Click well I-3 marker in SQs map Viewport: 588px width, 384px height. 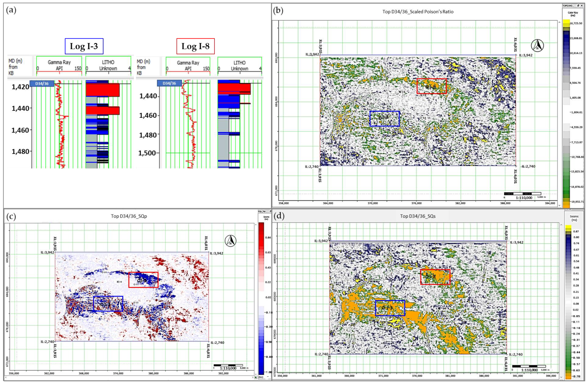383,308
